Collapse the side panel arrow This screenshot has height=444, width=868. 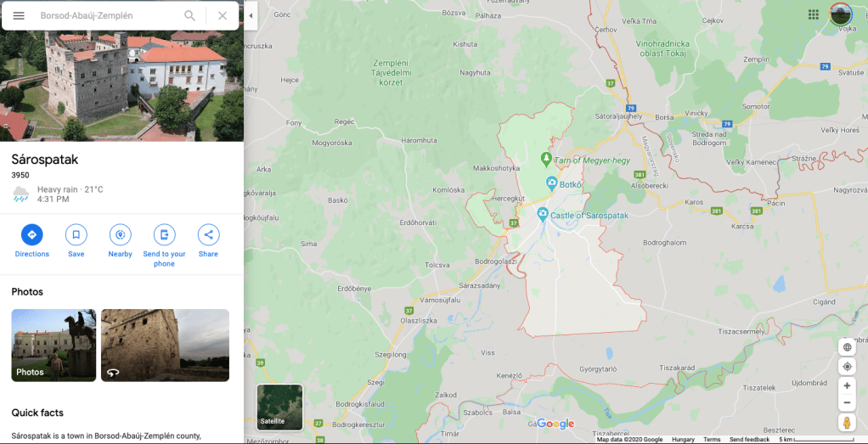click(x=251, y=16)
